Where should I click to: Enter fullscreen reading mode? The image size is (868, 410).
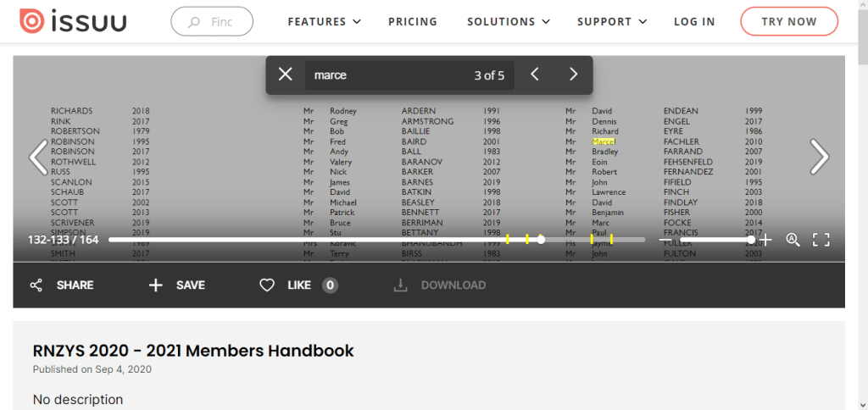point(821,240)
